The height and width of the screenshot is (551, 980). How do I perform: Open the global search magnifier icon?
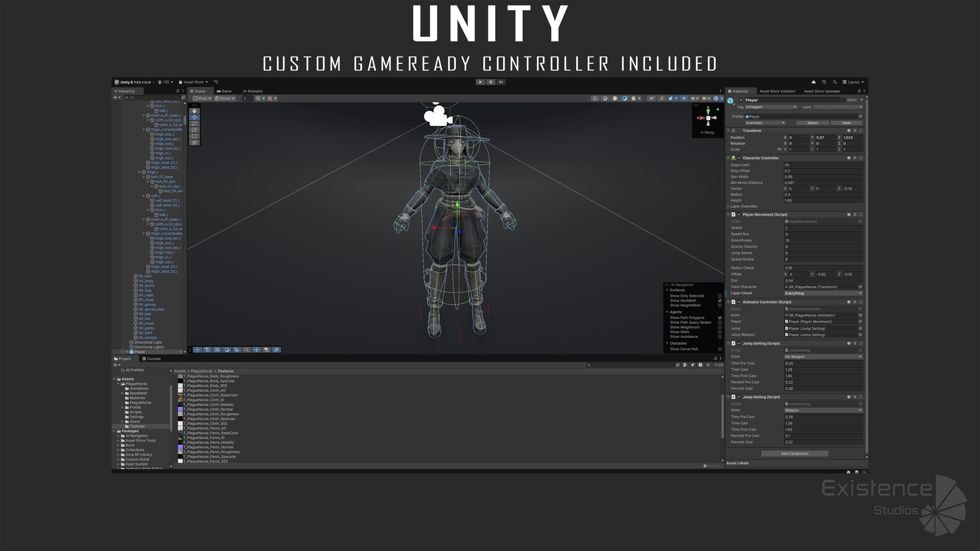835,82
